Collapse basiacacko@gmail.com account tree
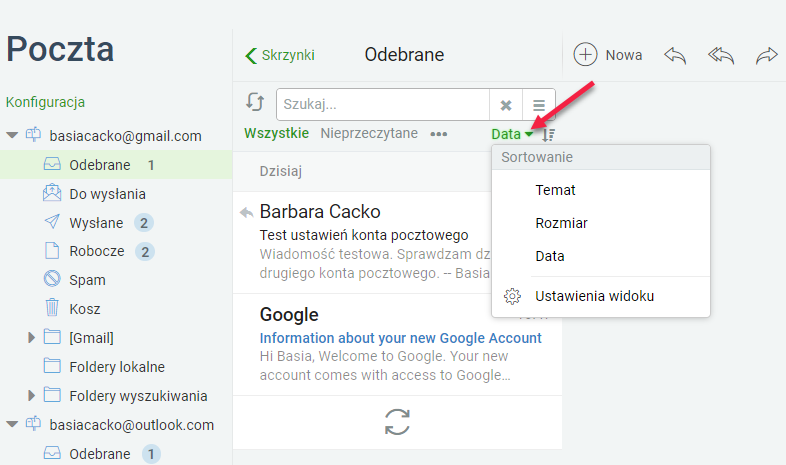 click(x=12, y=135)
